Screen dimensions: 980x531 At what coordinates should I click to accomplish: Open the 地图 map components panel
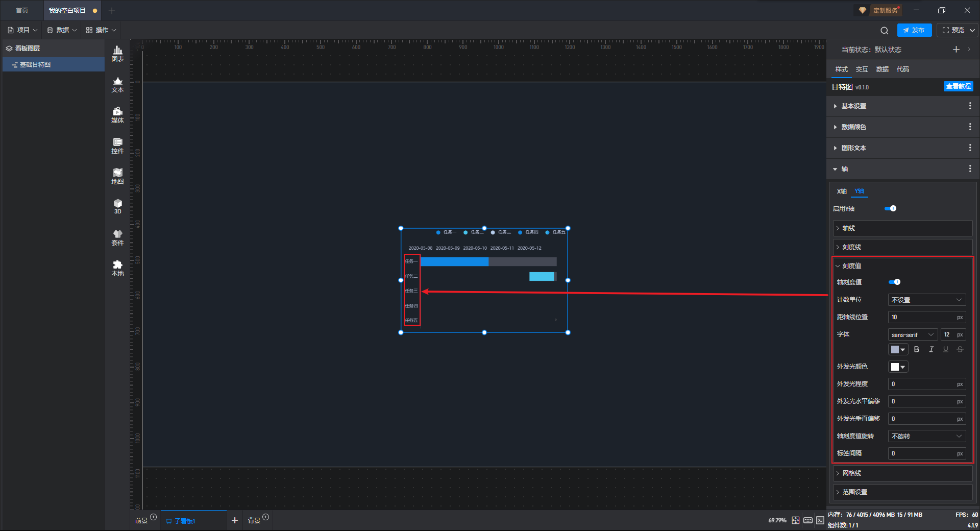pyautogui.click(x=117, y=176)
